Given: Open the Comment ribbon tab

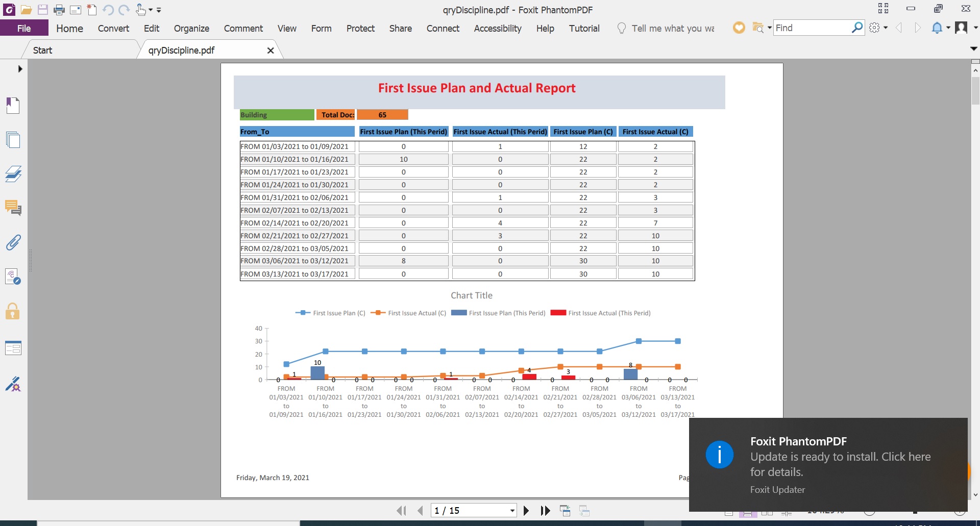Looking at the screenshot, I should pyautogui.click(x=243, y=29).
